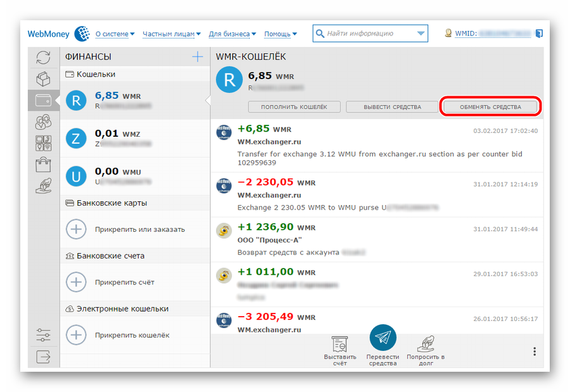Select the wallet sidebar icon
This screenshot has height=392, width=570.
pos(43,100)
